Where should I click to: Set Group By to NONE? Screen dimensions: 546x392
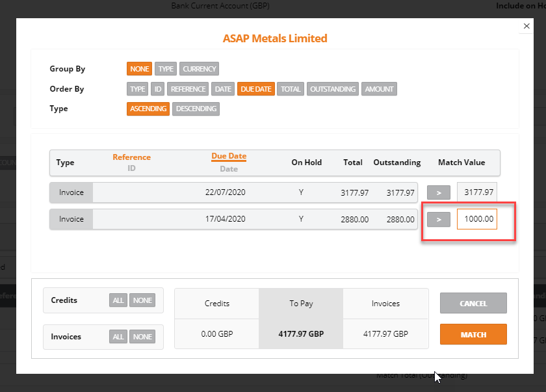139,69
